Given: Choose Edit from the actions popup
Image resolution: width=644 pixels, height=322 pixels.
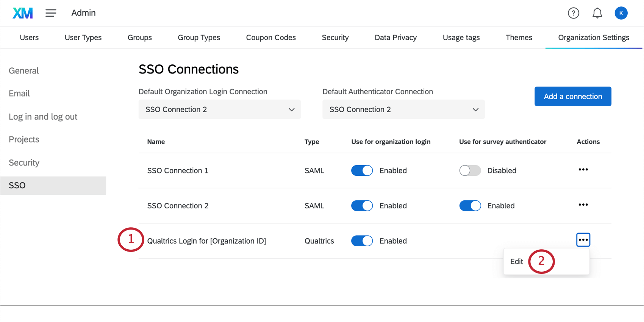Looking at the screenshot, I should [x=517, y=261].
